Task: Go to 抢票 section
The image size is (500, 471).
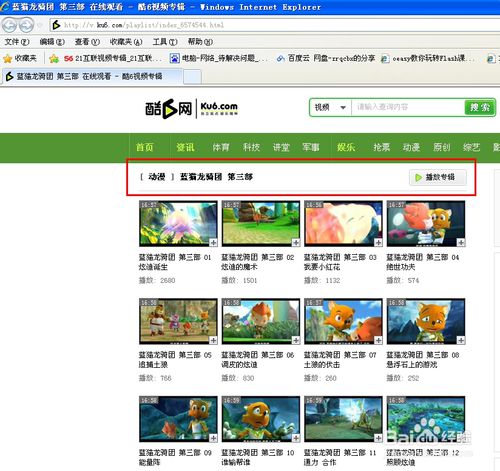Action: point(382,147)
